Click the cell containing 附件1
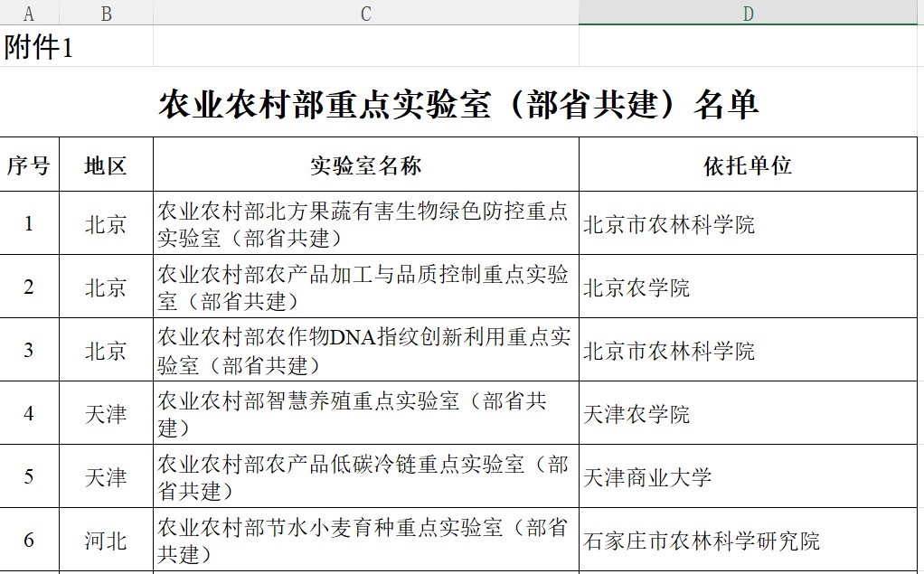 click(39, 47)
